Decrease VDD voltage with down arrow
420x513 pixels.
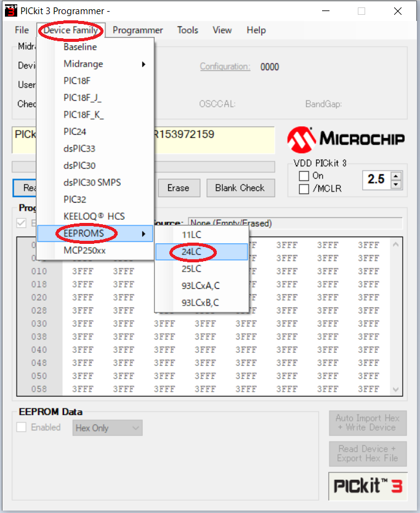pos(396,184)
